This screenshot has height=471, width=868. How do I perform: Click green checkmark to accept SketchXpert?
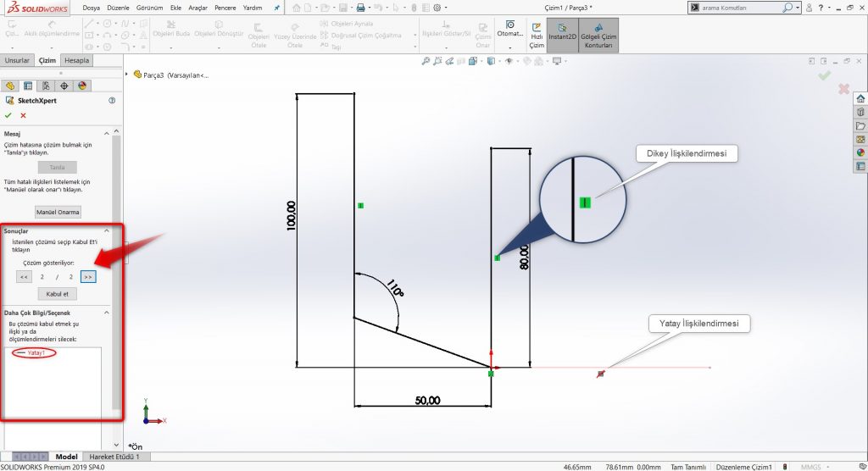pos(8,115)
